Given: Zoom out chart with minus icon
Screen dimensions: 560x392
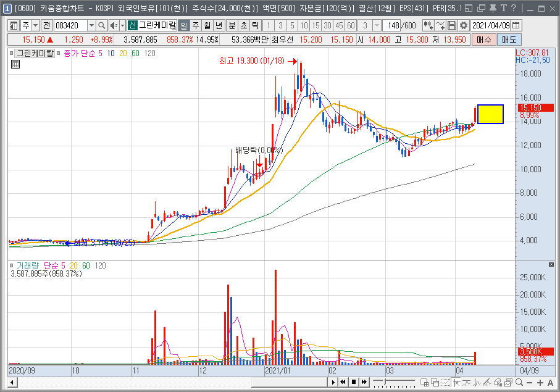Looking at the screenshot, I should (x=529, y=382).
